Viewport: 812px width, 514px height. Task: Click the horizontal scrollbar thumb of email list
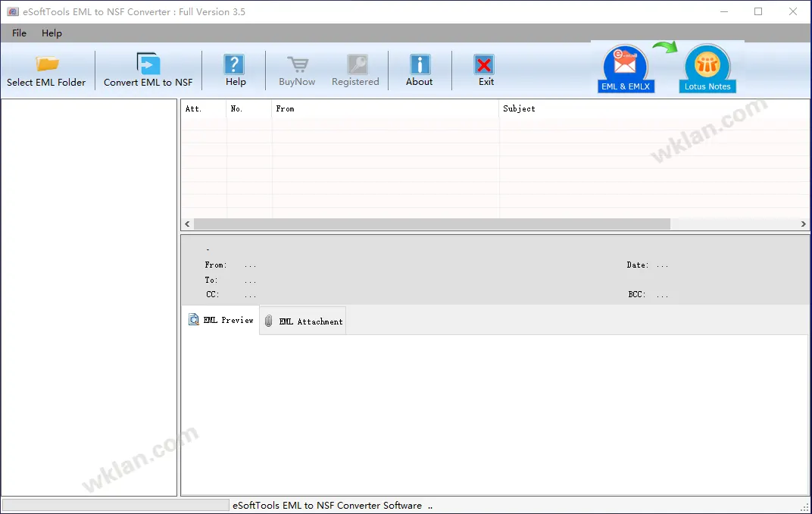click(x=432, y=224)
